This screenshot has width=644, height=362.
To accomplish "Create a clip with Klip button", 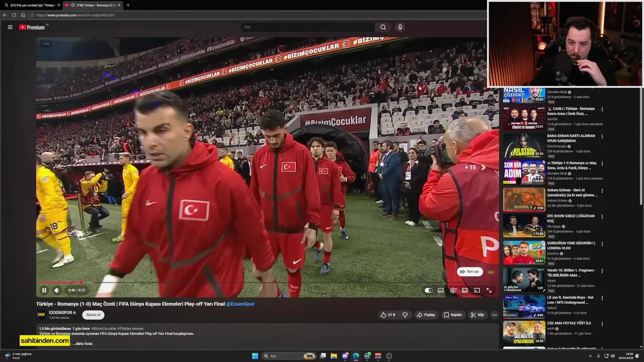I will [477, 315].
